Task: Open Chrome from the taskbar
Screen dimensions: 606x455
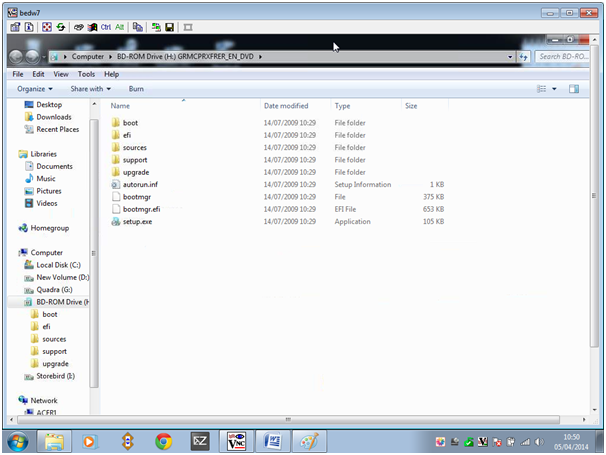Action: (163, 440)
